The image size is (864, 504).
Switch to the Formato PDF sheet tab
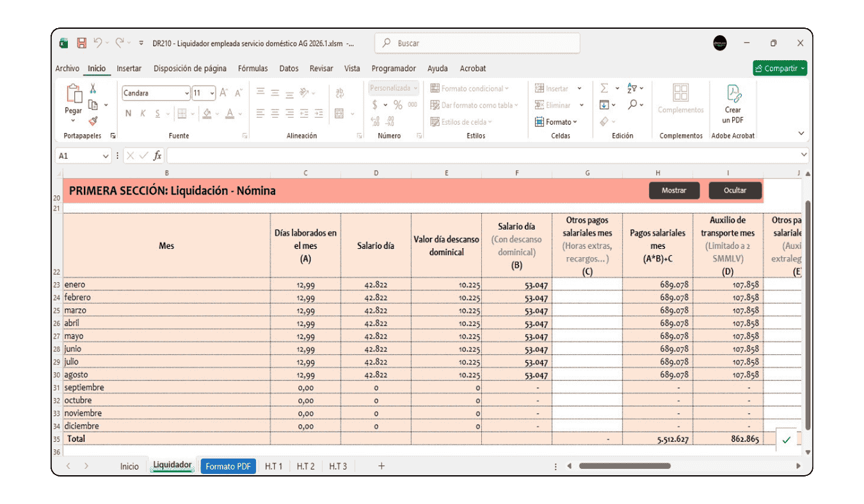(228, 466)
